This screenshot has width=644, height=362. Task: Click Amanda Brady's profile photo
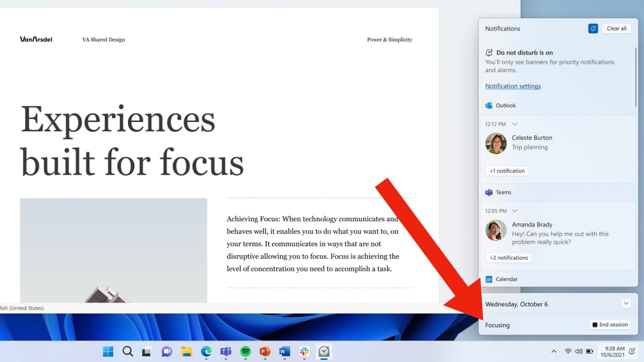(496, 230)
